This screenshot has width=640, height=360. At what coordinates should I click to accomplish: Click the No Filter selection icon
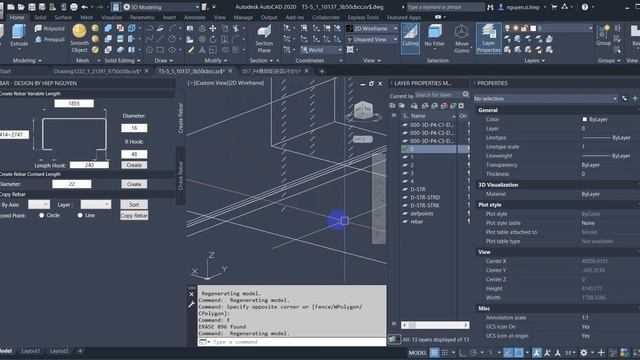(x=434, y=36)
